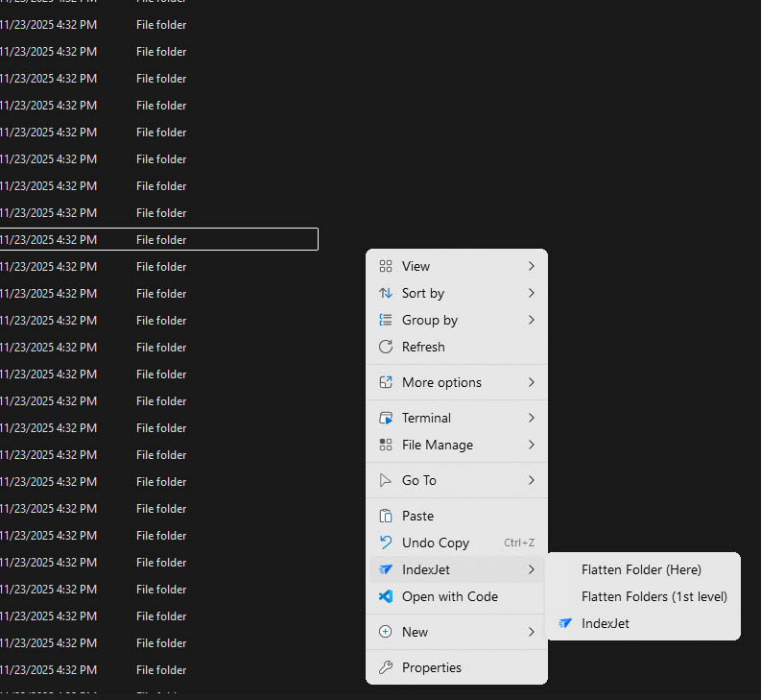Select the highlighted File folder row
The height and width of the screenshot is (700, 761).
[x=158, y=240]
